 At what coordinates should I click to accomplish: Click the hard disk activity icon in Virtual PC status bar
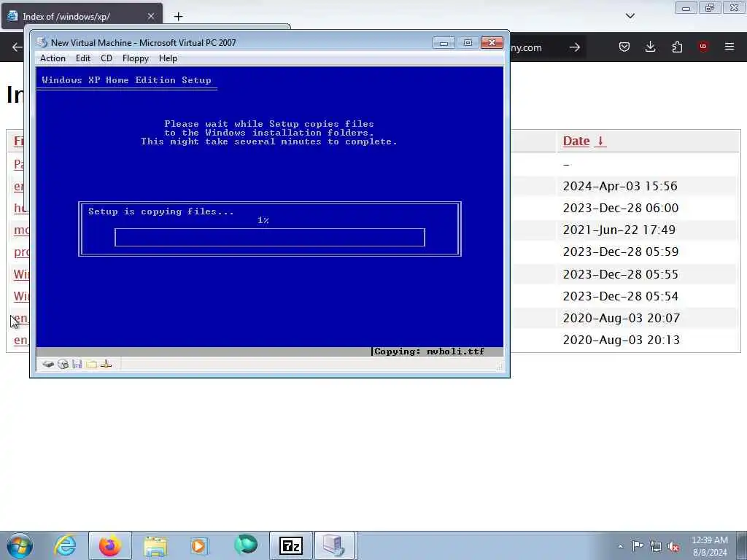48,365
